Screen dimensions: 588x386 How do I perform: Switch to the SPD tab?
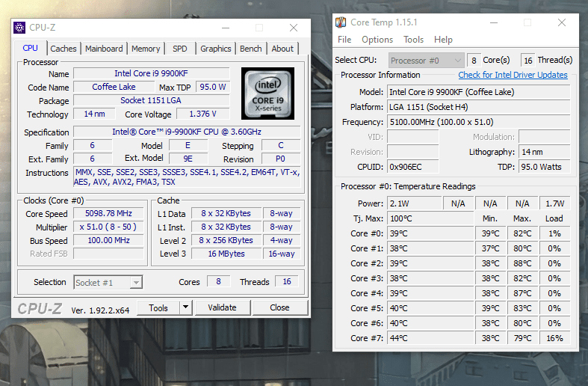pos(180,49)
